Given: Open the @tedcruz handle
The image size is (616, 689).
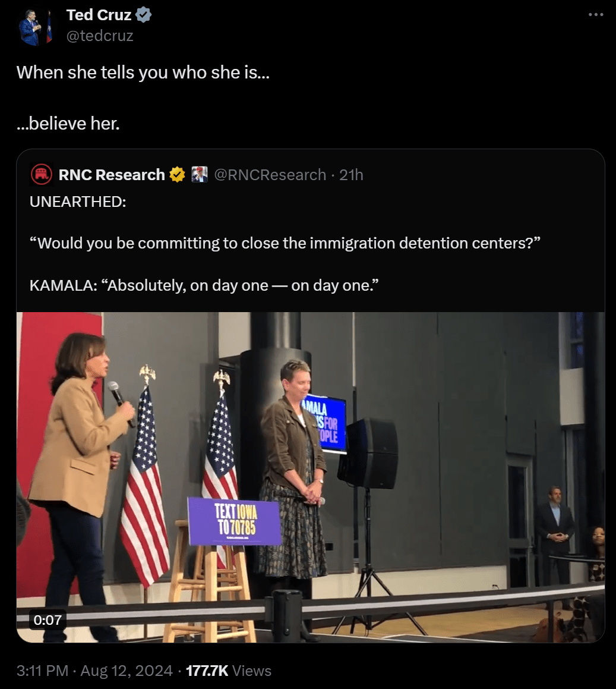Looking at the screenshot, I should tap(100, 36).
